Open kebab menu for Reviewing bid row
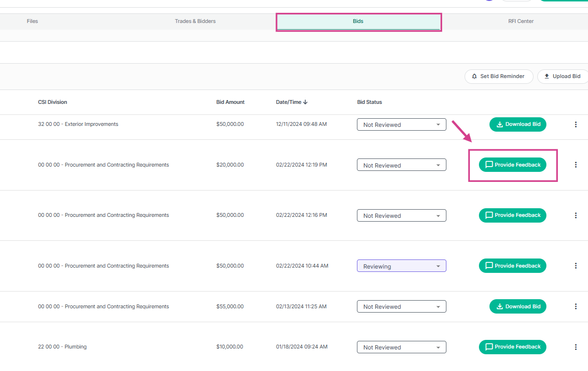588x371 pixels. [x=576, y=266]
